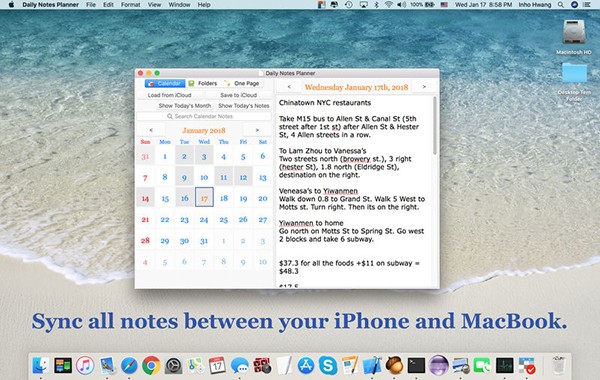Click the 'Yiwanmen to home' line

(311, 223)
